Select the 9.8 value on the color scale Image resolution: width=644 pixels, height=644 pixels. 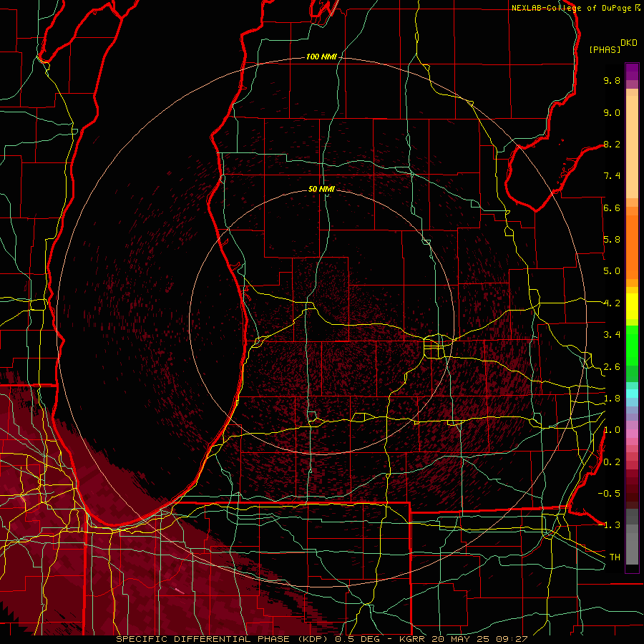coord(612,80)
